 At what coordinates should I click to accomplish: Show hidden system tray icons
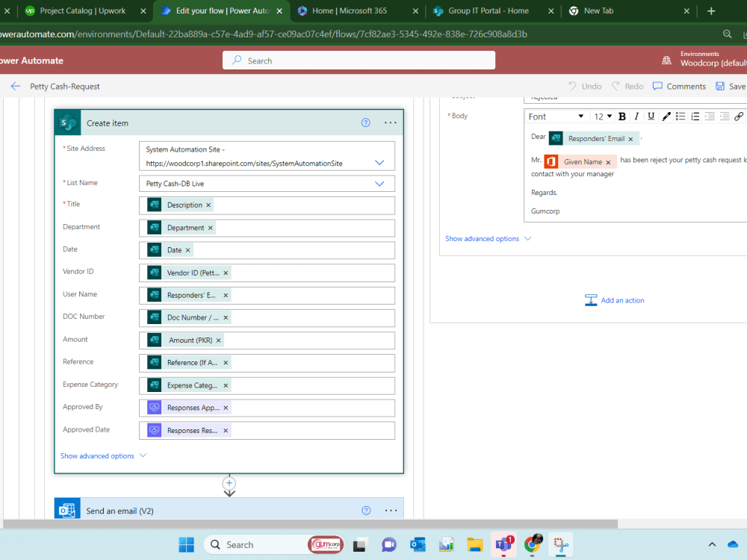click(712, 544)
